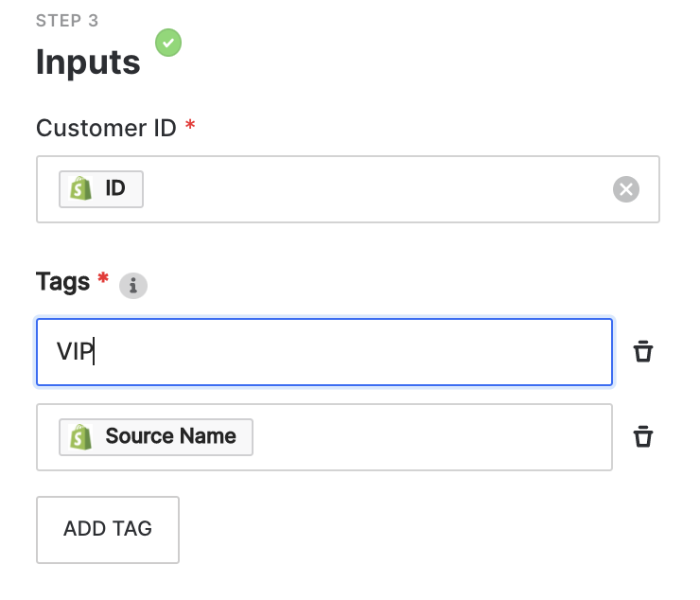Click the STEP 3 label

(67, 20)
